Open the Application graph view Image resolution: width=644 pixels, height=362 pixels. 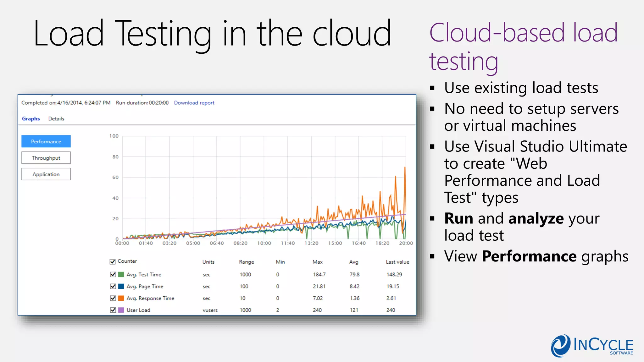coord(46,174)
